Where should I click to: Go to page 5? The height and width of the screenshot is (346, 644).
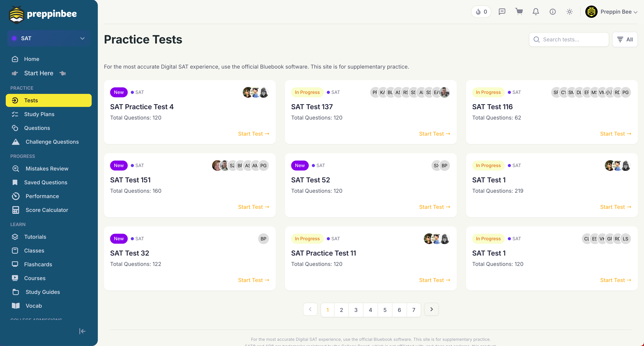click(x=385, y=310)
